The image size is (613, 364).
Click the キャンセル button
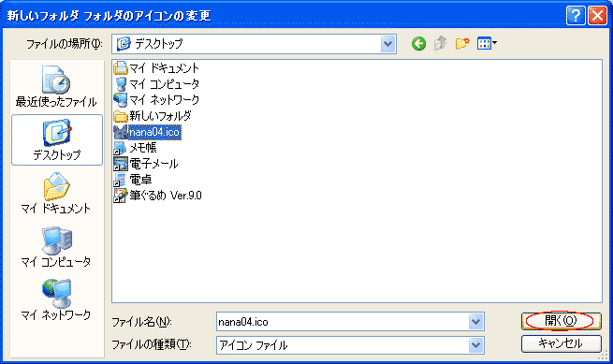pos(561,343)
